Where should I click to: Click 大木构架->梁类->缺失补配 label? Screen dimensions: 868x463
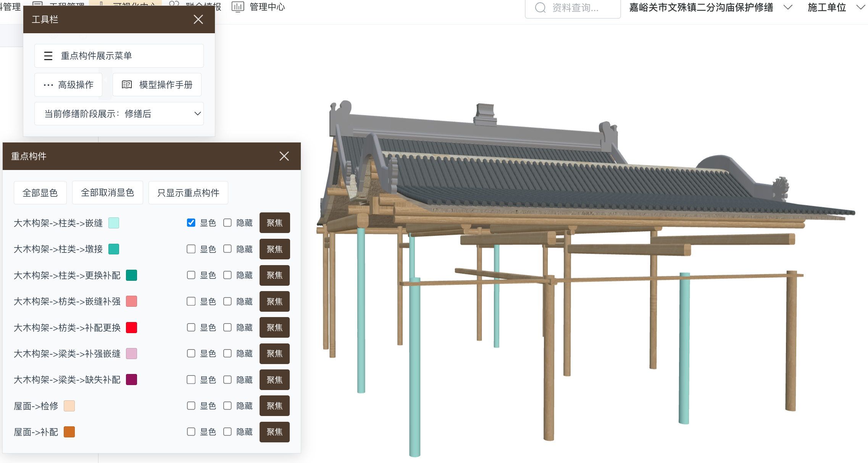pyautogui.click(x=67, y=380)
